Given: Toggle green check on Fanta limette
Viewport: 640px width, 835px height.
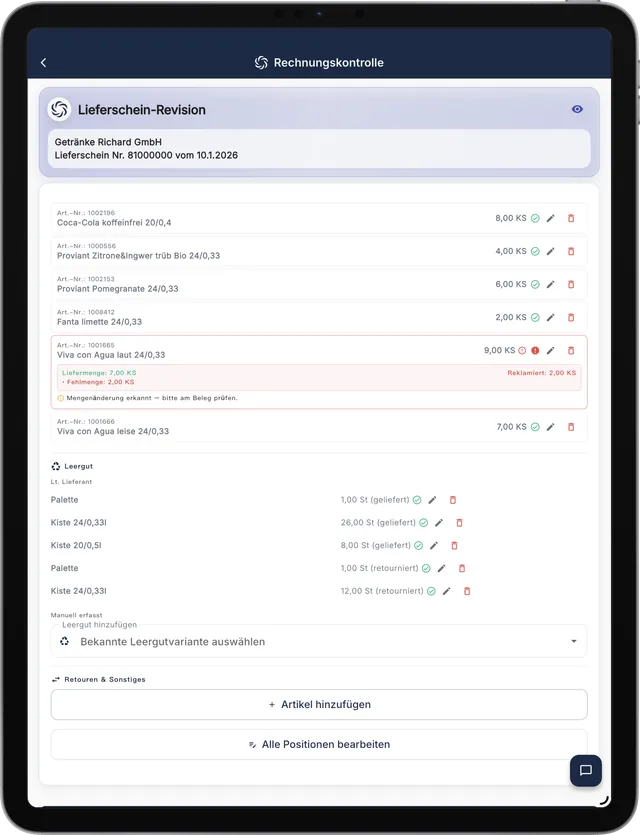Looking at the screenshot, I should tap(535, 317).
